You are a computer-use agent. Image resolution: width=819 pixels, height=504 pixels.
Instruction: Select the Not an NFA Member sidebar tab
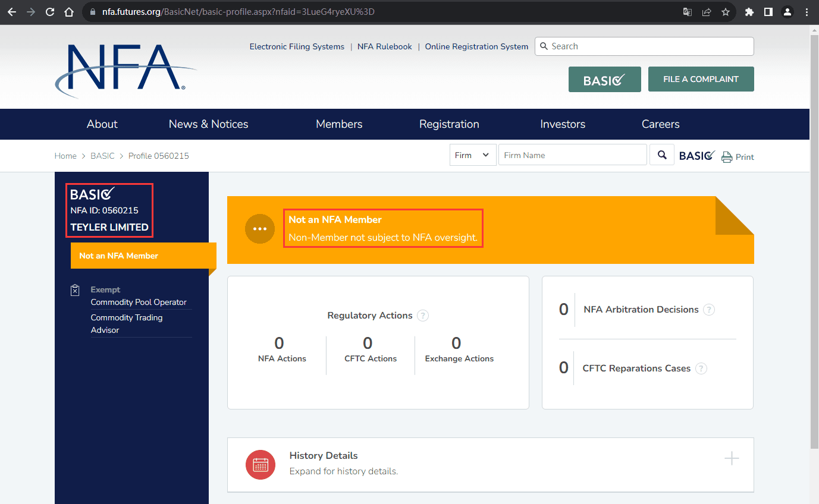click(x=143, y=256)
